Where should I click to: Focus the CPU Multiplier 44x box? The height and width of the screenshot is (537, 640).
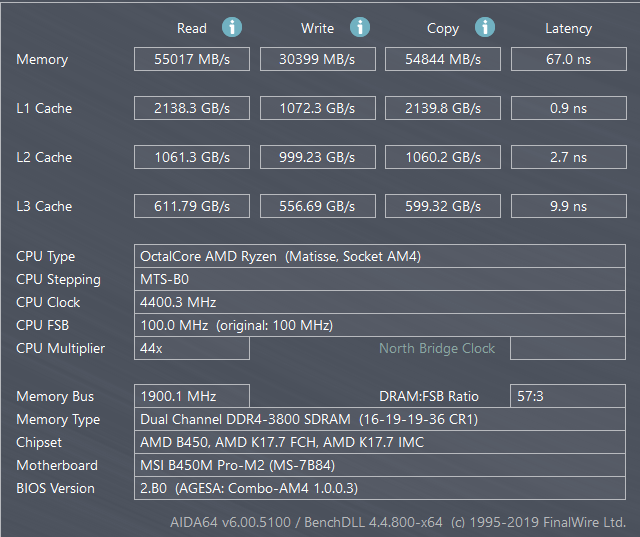click(x=191, y=348)
